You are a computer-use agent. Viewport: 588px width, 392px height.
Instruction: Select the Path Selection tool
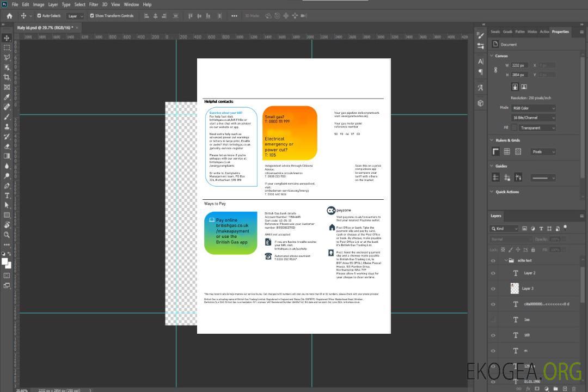[x=7, y=205]
